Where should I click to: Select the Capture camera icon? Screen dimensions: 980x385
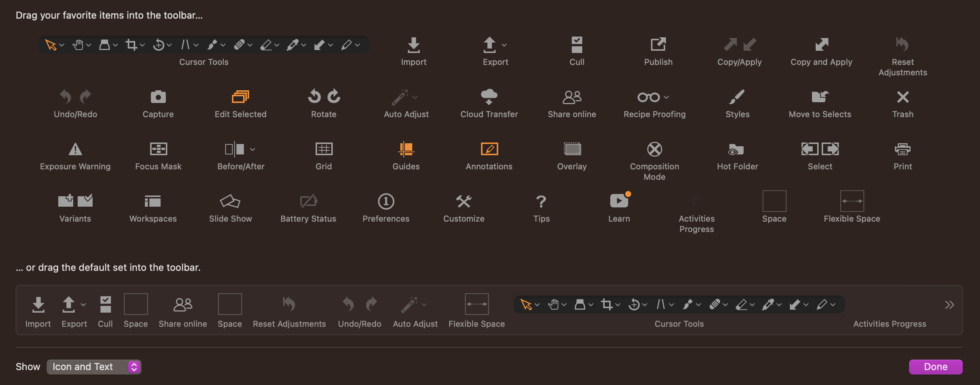click(158, 97)
